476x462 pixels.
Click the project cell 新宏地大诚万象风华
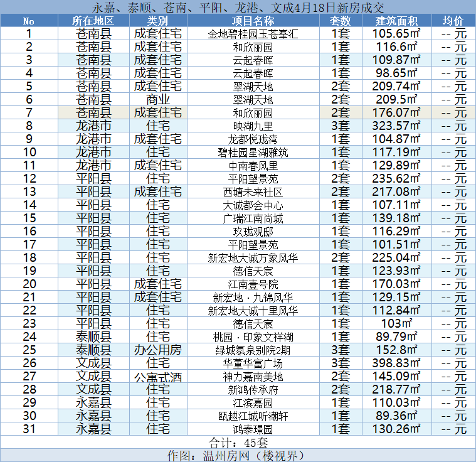[253, 258]
